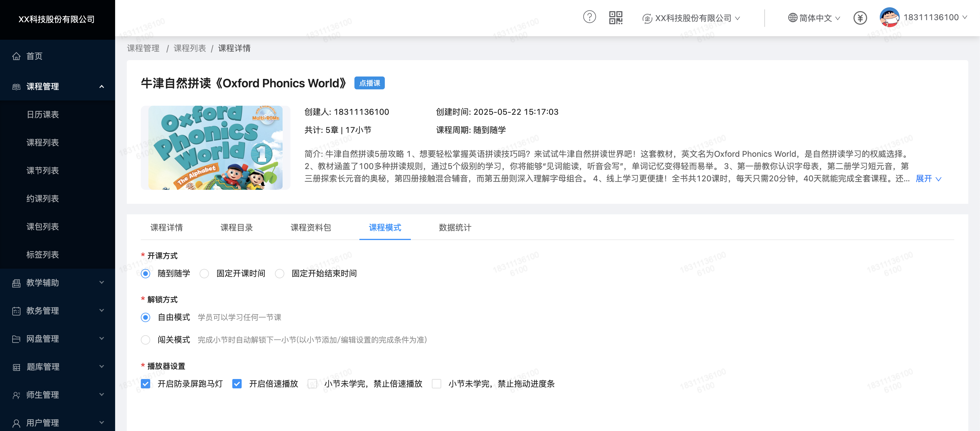This screenshot has height=431, width=980.
Task: Click the 网盘管理 sidebar icon
Action: tap(16, 339)
